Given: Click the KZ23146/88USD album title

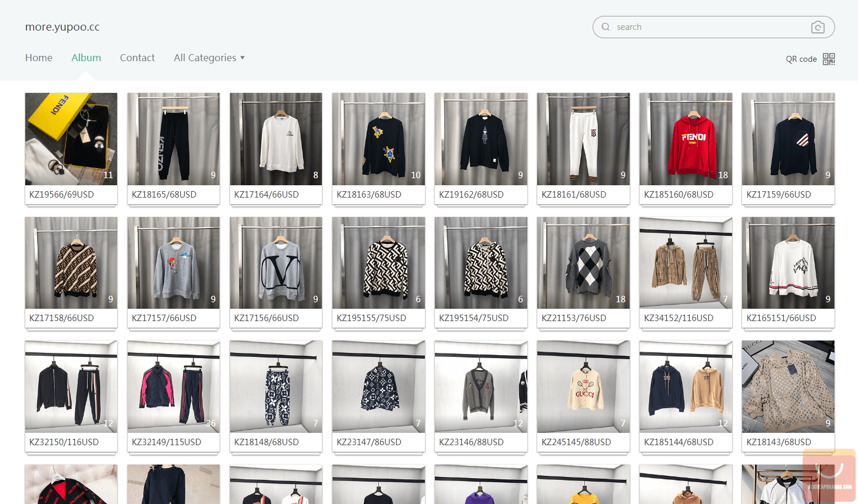Looking at the screenshot, I should [471, 442].
